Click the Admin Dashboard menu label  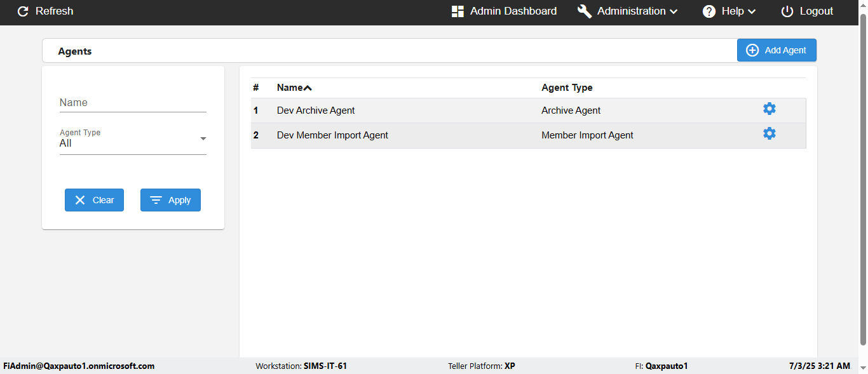tap(513, 11)
